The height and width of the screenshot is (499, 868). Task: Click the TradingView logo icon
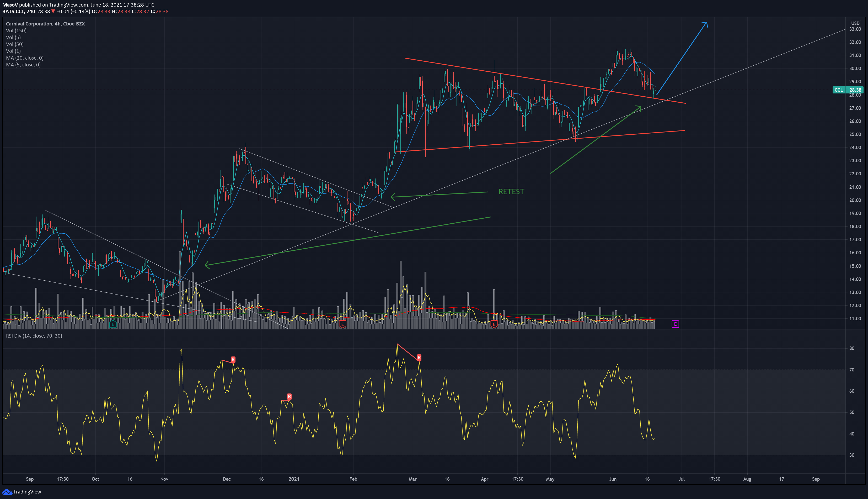click(7, 492)
